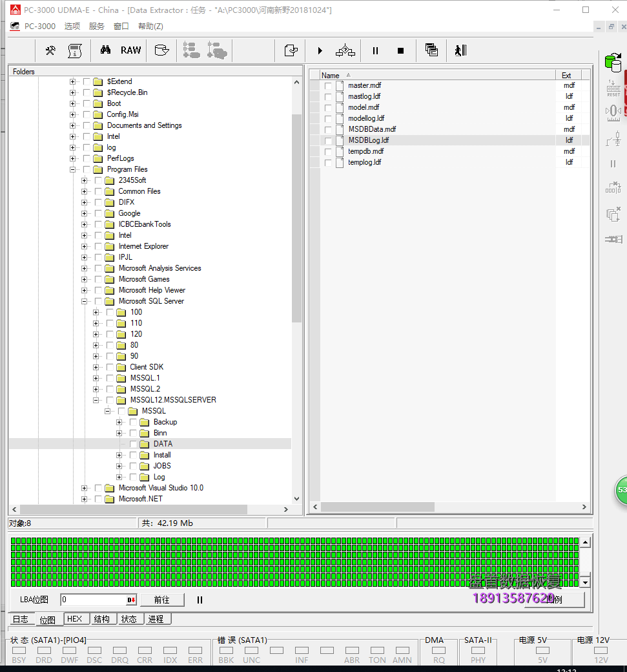The image size is (627, 672).
Task: Open the tools wrench and hammer icon
Action: (x=50, y=50)
